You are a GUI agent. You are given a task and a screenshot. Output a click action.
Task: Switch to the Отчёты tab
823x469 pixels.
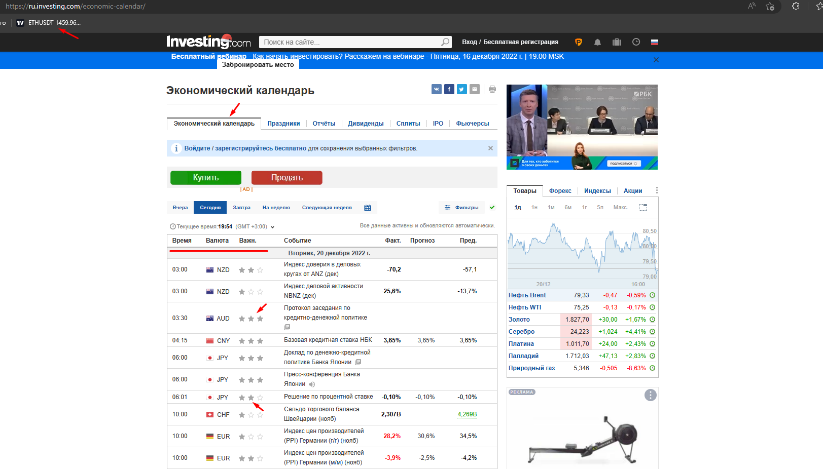(x=324, y=123)
